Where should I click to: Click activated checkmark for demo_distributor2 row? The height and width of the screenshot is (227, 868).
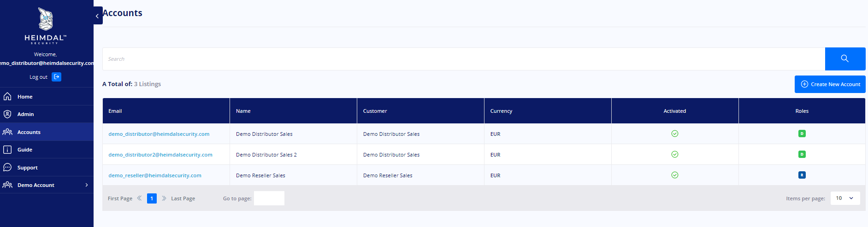pyautogui.click(x=675, y=154)
